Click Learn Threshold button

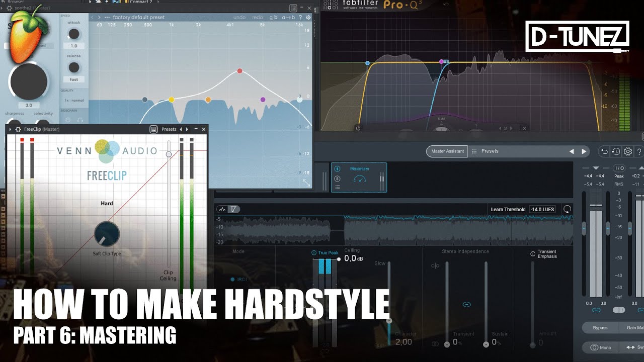(508, 210)
